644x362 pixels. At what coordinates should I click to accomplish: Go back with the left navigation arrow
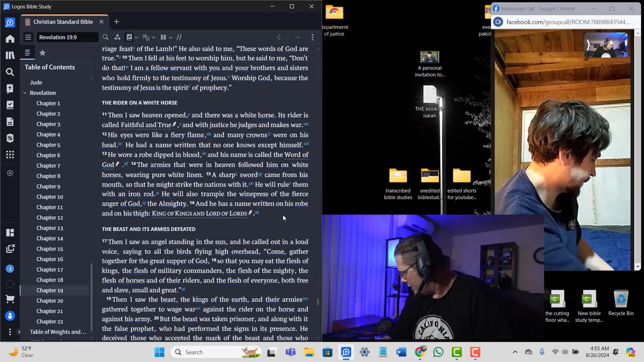pyautogui.click(x=278, y=37)
